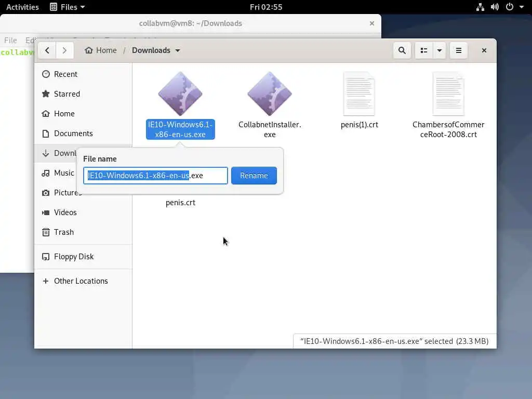The height and width of the screenshot is (399, 532).
Task: Select the penis(1).crt document icon
Action: click(359, 94)
